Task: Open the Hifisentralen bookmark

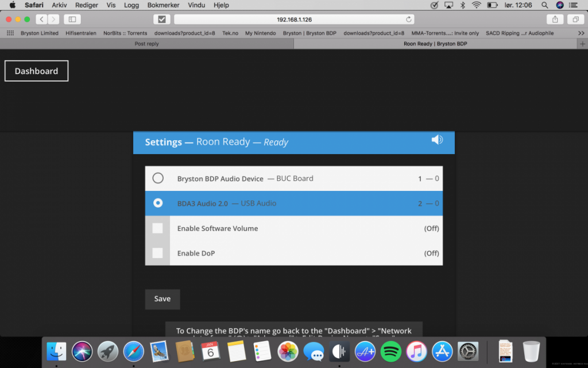Action: 80,33
